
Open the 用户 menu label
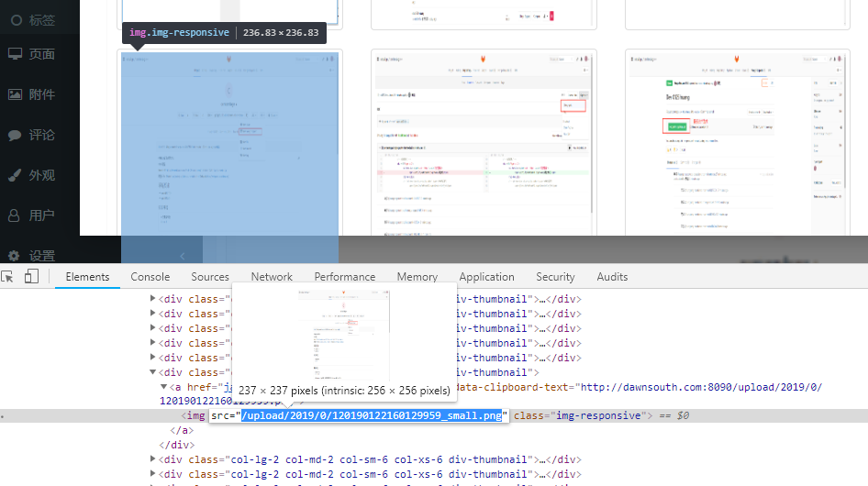[x=42, y=215]
